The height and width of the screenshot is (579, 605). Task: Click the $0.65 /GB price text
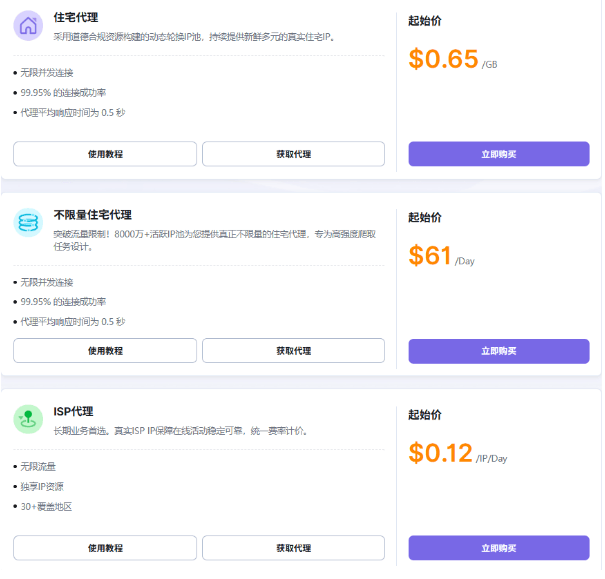(453, 59)
